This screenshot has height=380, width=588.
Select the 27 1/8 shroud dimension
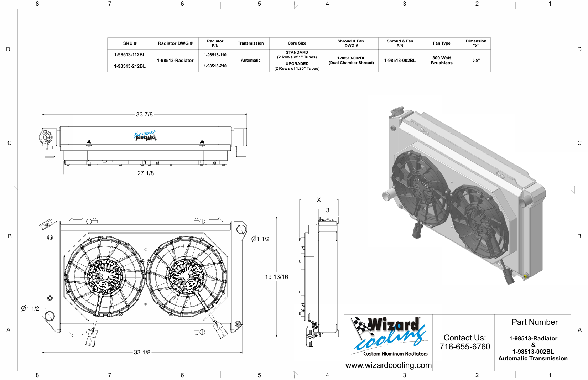pyautogui.click(x=145, y=173)
